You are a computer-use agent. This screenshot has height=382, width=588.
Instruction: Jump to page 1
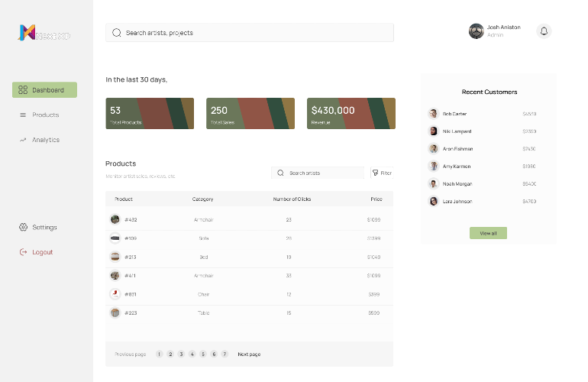coord(160,354)
